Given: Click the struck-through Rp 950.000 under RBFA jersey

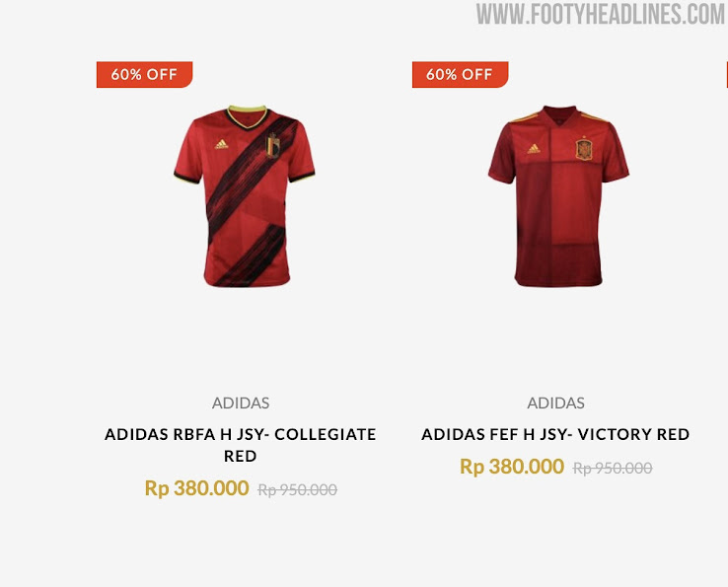Looking at the screenshot, I should (298, 489).
